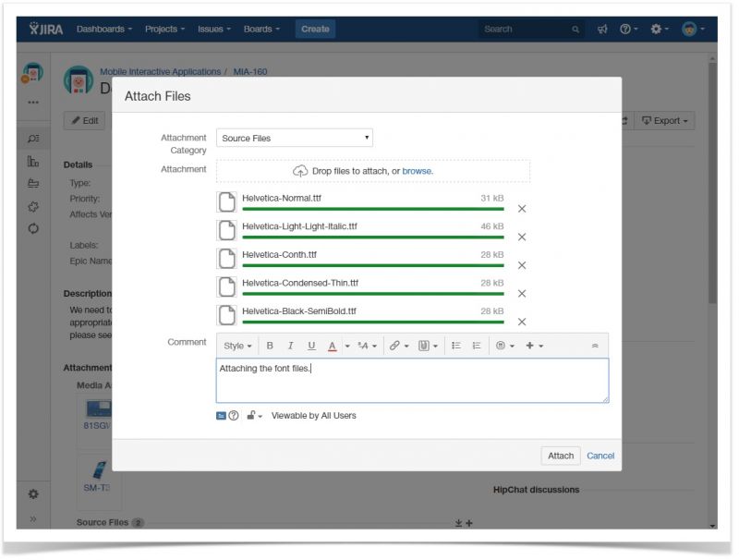The image size is (739, 560).
Task: Open sidebar components puzzle icon
Action: click(x=33, y=206)
